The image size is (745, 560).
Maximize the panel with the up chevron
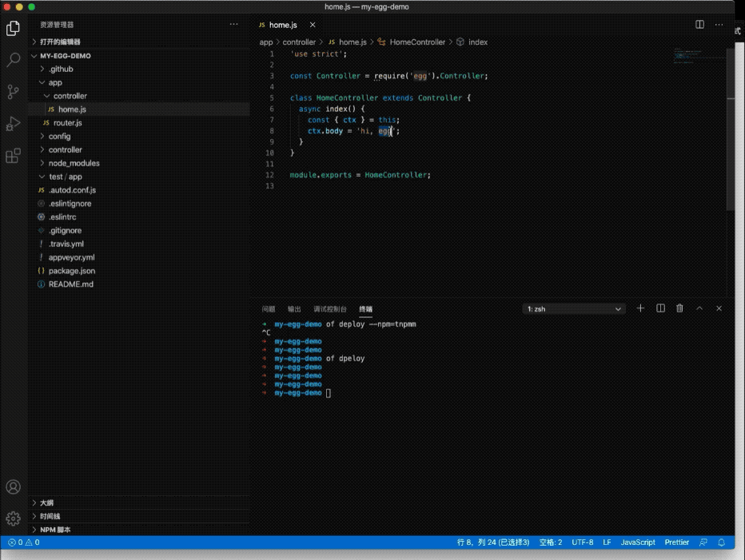(699, 308)
